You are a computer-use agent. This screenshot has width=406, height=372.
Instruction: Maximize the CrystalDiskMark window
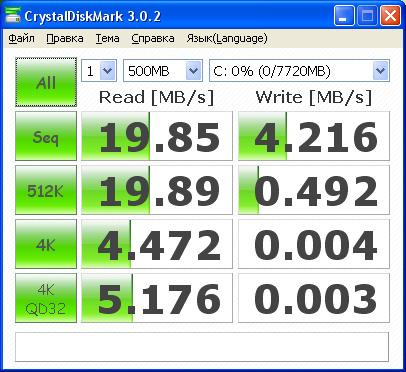(367, 16)
